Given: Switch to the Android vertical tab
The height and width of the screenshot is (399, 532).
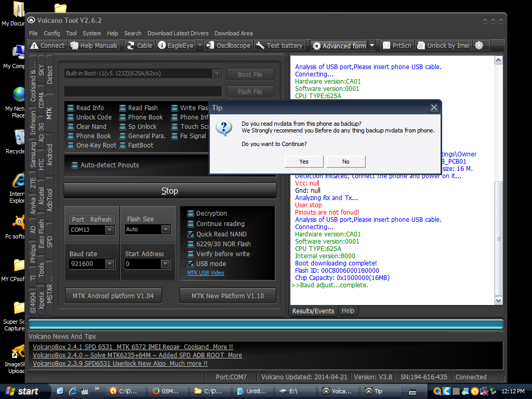Looking at the screenshot, I should click(x=49, y=155).
